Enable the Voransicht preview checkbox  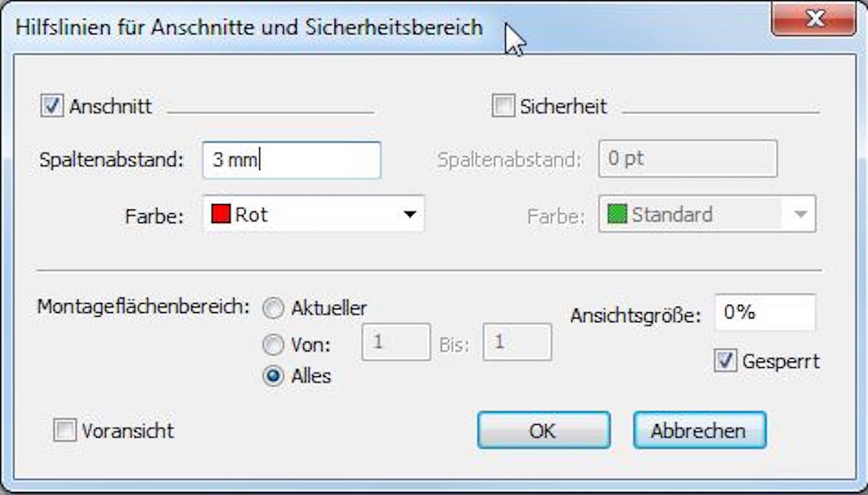65,431
